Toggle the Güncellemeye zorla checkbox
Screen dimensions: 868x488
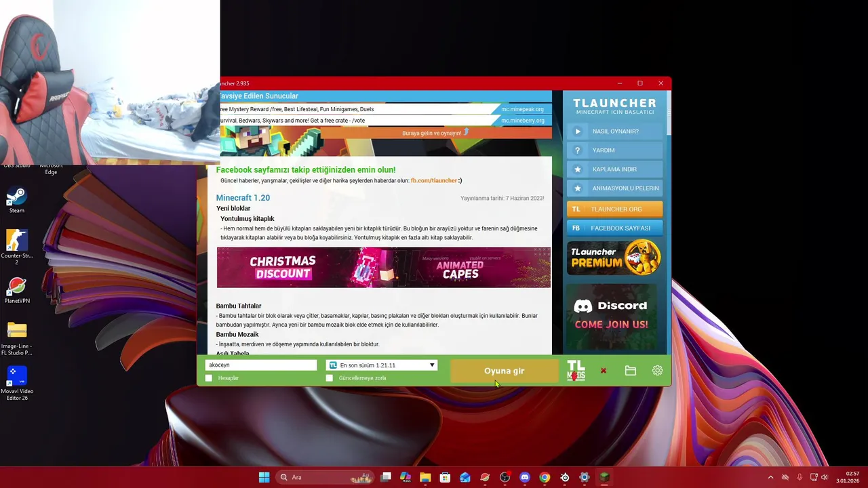click(x=330, y=378)
